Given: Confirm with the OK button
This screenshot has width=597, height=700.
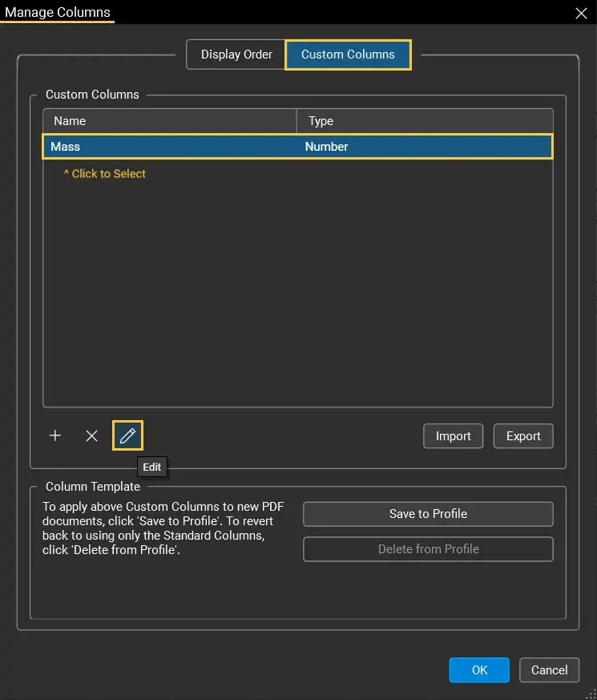Looking at the screenshot, I should coord(479,670).
